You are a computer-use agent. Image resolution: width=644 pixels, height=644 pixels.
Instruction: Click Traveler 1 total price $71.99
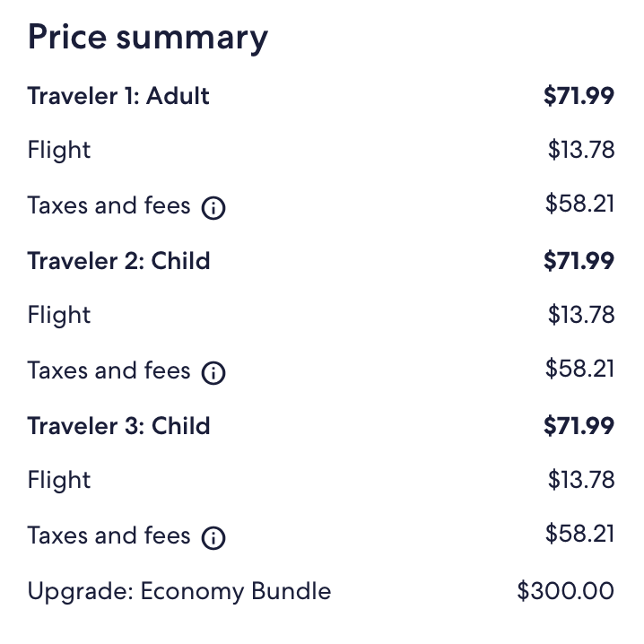tap(579, 96)
